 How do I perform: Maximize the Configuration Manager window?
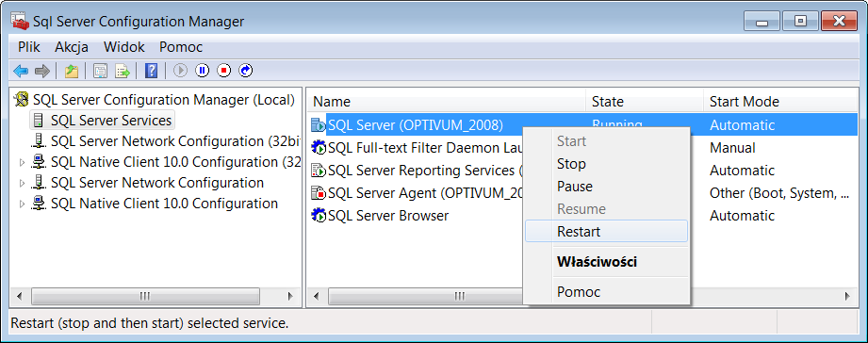(x=800, y=22)
